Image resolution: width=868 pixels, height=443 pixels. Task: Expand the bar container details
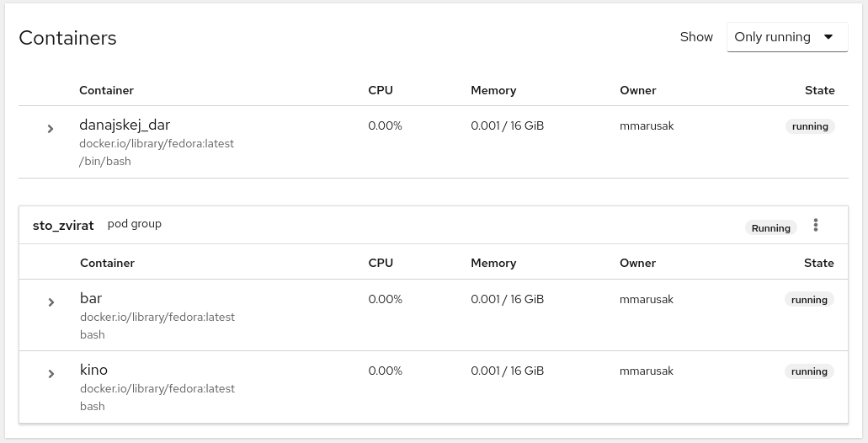[51, 302]
